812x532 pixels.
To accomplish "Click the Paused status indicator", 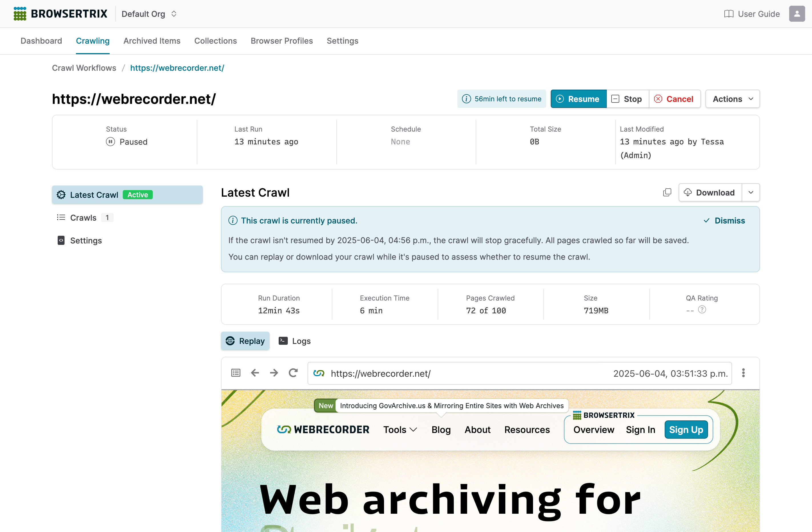I will tap(126, 142).
